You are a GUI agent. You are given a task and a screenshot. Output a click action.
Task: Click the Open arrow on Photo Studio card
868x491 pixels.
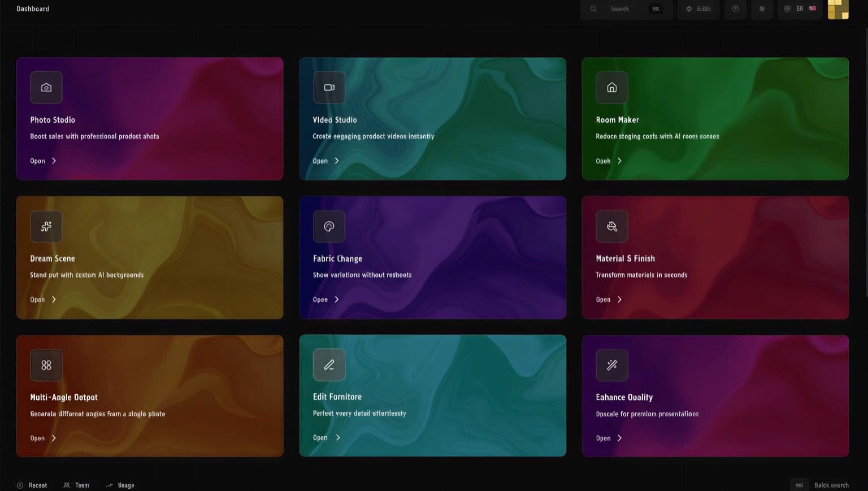(x=54, y=161)
